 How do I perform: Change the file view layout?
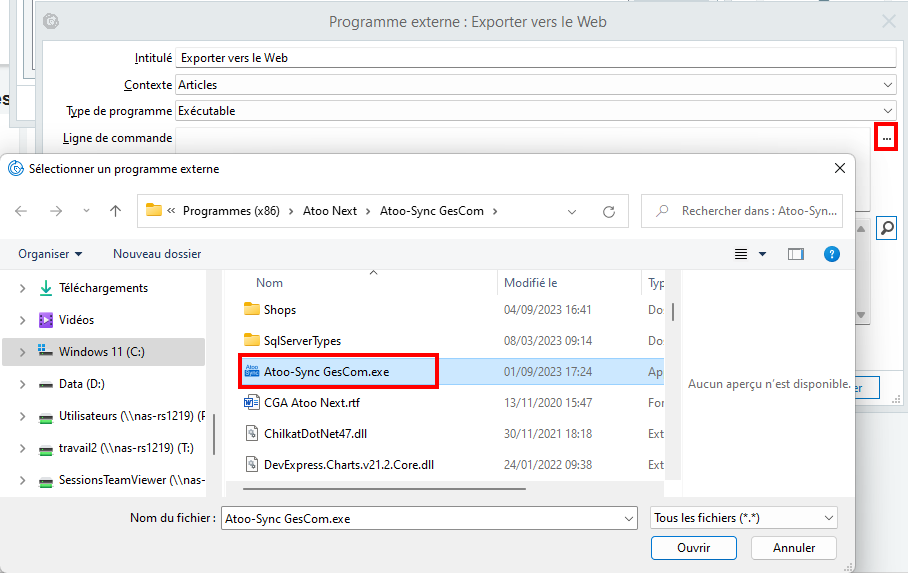pos(741,254)
